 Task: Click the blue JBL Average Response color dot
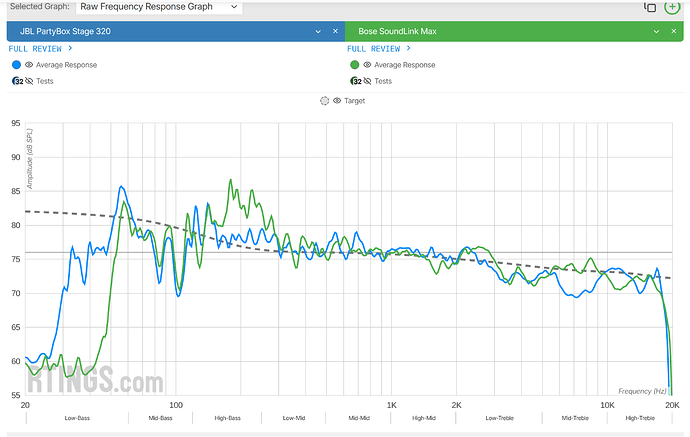[x=16, y=65]
